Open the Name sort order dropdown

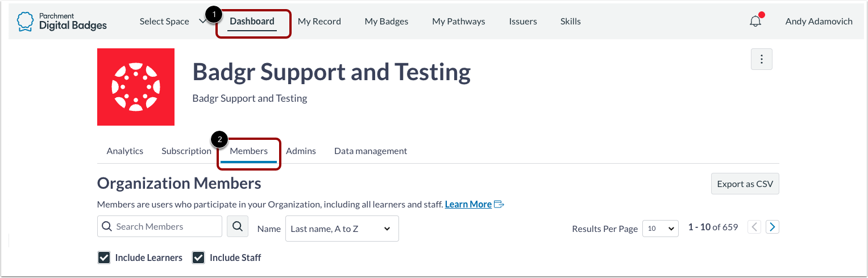point(342,229)
